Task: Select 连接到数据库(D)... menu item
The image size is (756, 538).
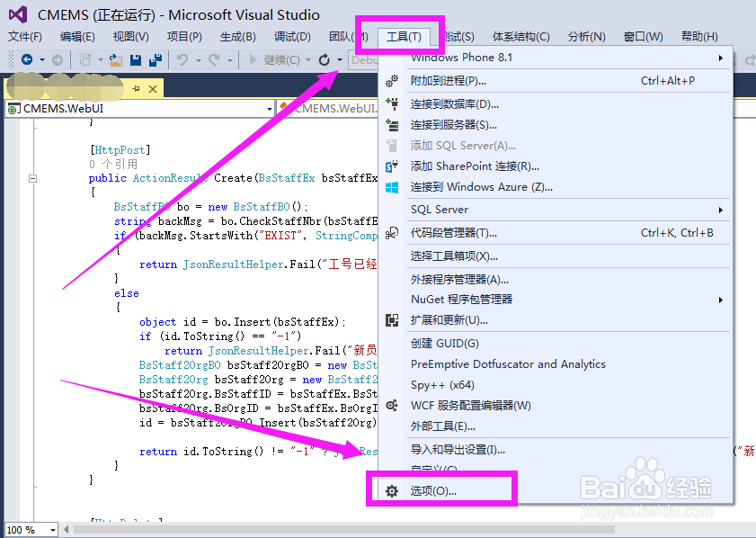Action: pos(556,103)
